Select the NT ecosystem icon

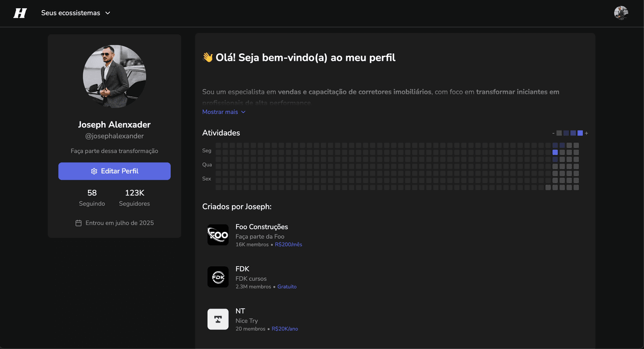(218, 319)
